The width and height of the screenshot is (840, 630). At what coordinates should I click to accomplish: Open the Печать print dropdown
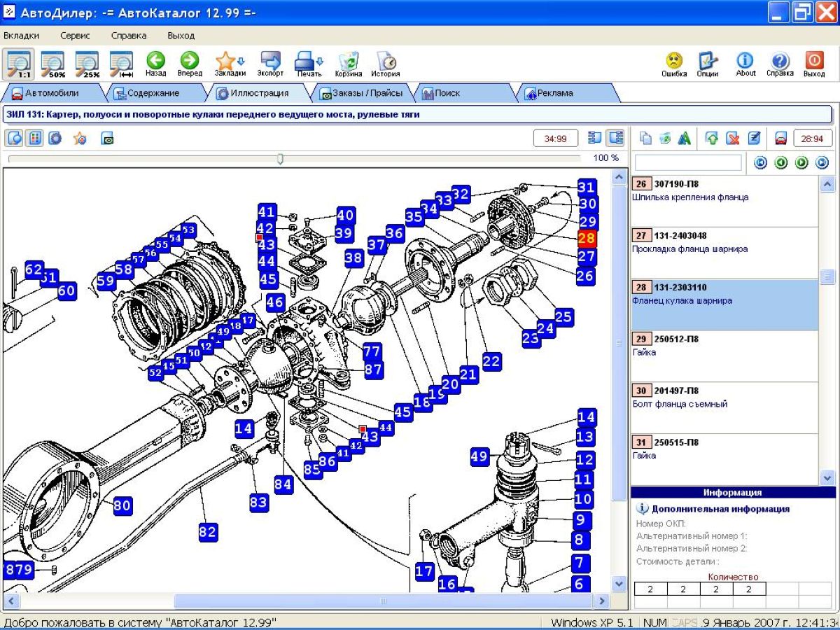click(x=309, y=64)
